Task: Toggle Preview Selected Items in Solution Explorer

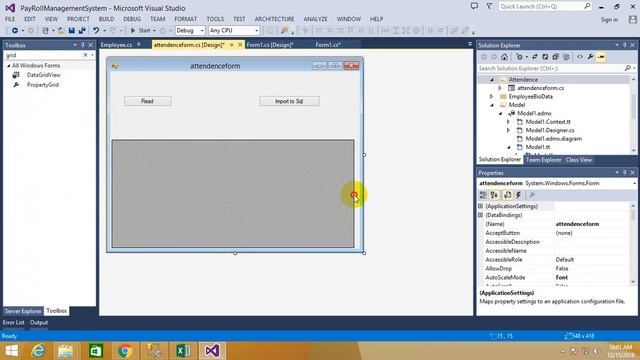Action: tap(601, 57)
